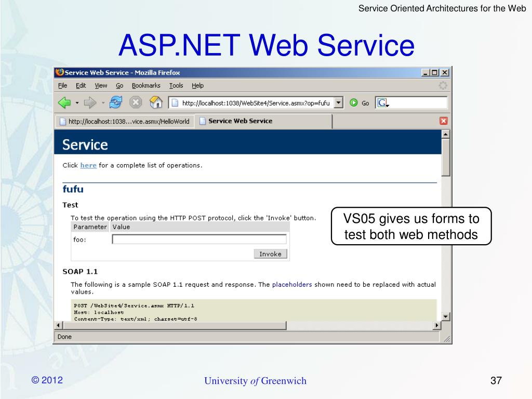Click the page icon in the address bar
532x399 pixels.
[175, 103]
